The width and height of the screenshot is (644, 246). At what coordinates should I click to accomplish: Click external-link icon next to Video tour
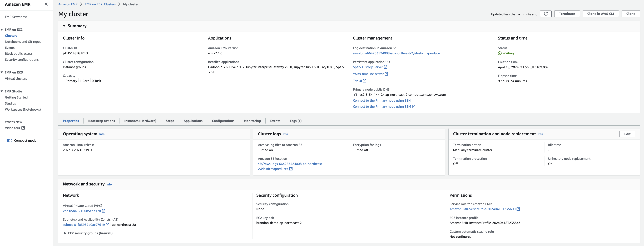(x=23, y=128)
